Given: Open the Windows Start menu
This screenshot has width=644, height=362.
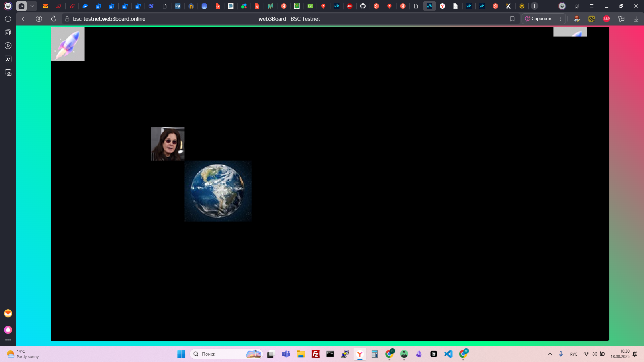Looking at the screenshot, I should 181,354.
